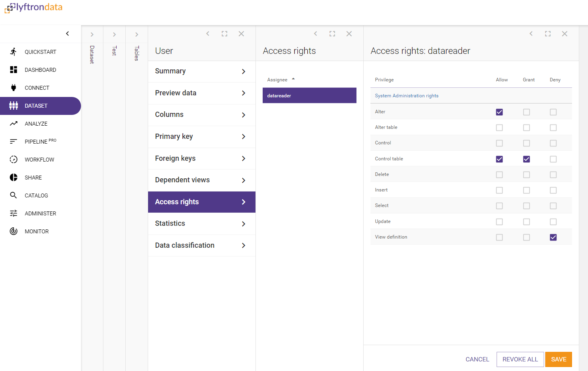Maximize the Access rights: datareader panel

548,34
